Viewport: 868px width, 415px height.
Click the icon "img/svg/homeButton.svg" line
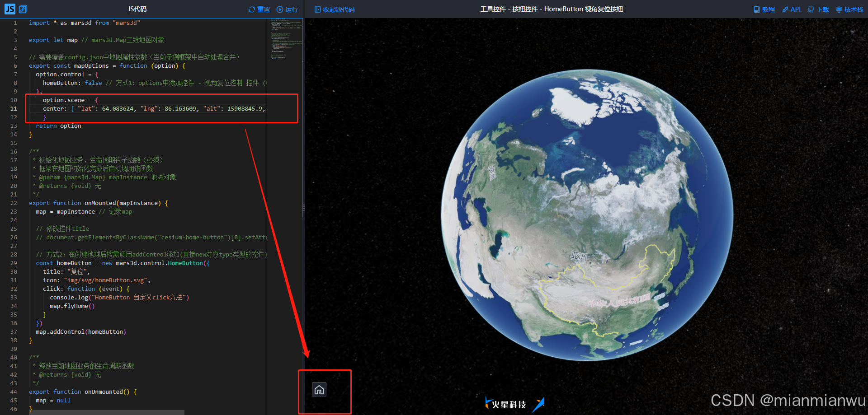tap(97, 280)
